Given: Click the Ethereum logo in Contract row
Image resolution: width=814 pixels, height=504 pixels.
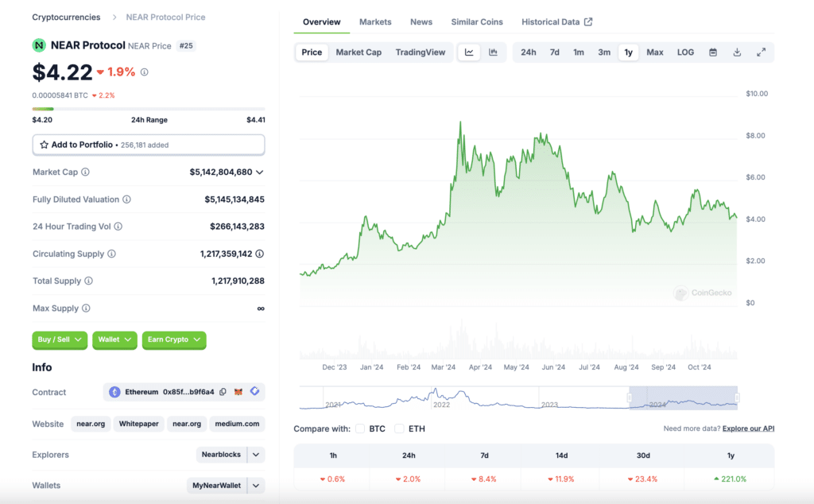Looking at the screenshot, I should point(114,392).
